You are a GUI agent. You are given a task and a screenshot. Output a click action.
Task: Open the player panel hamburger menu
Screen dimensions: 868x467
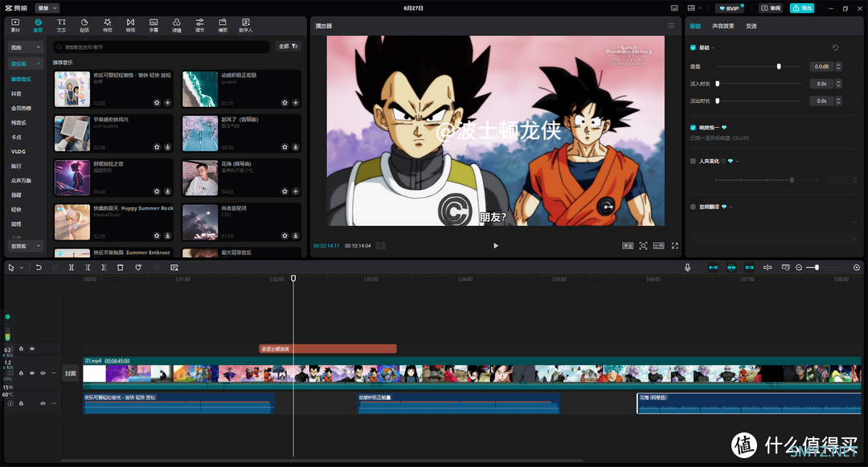[x=671, y=26]
